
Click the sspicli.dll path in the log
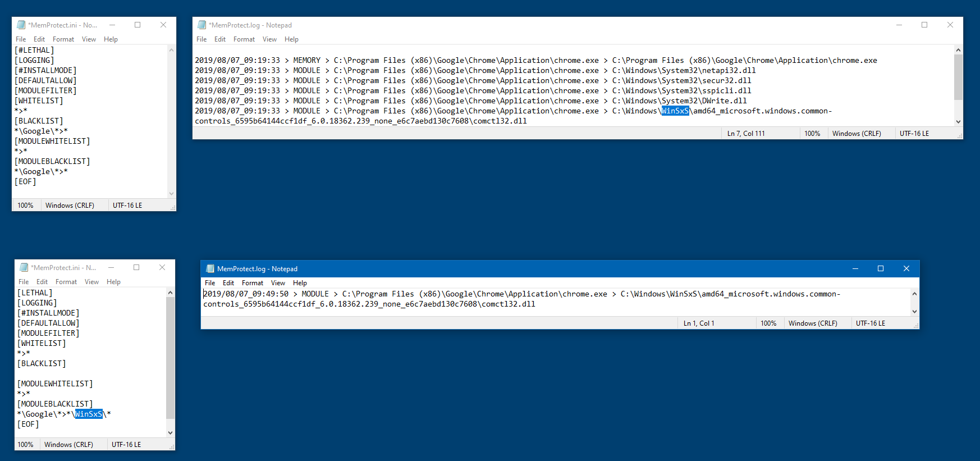[681, 90]
